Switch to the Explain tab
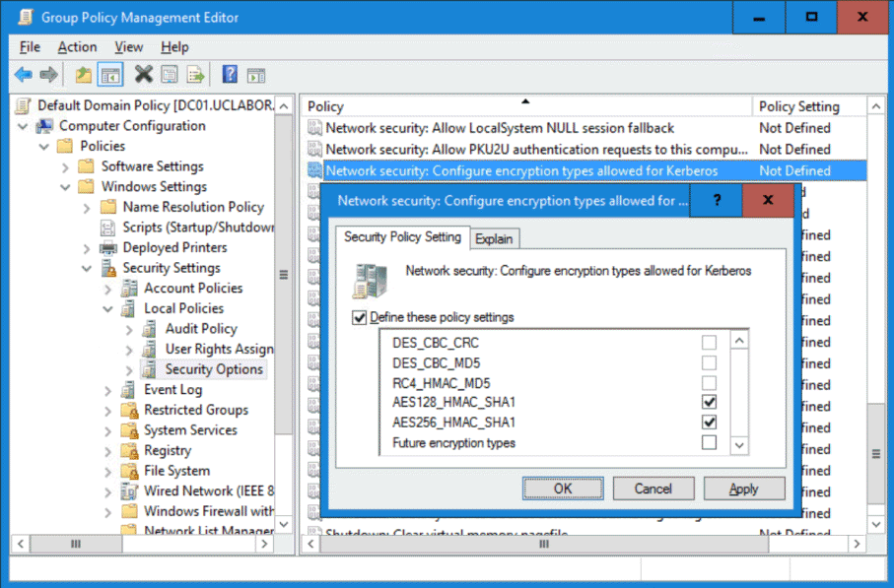 coord(494,238)
